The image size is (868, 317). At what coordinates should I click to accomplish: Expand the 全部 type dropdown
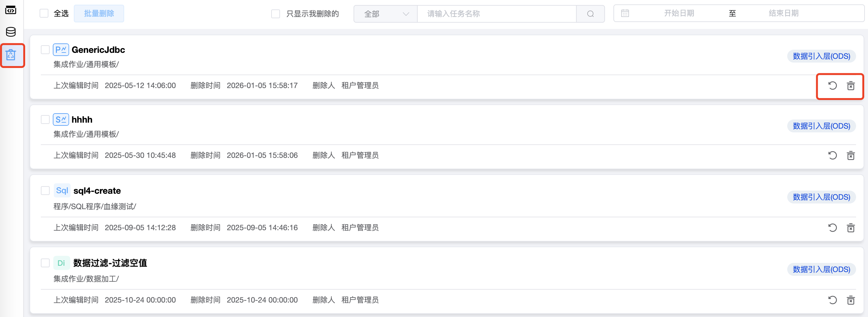pyautogui.click(x=386, y=14)
